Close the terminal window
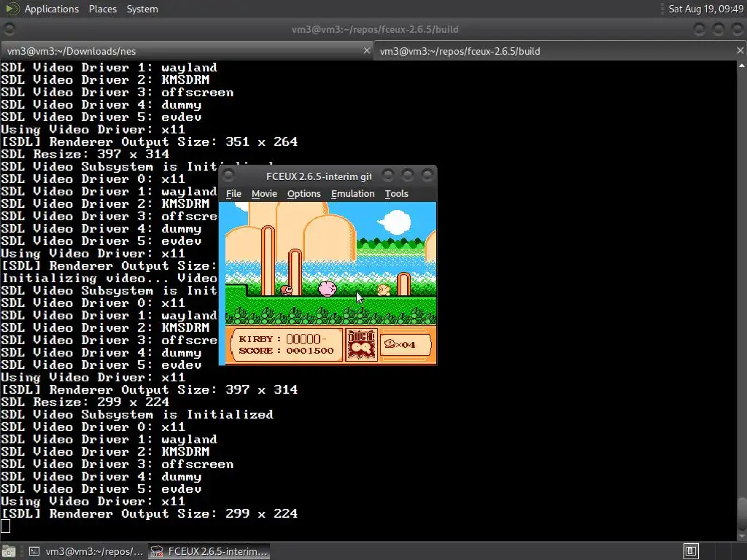 [737, 29]
